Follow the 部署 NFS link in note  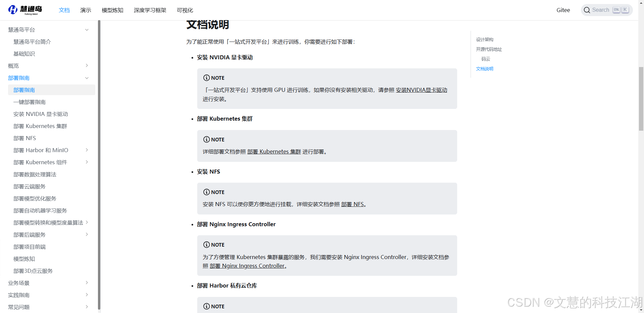353,204
